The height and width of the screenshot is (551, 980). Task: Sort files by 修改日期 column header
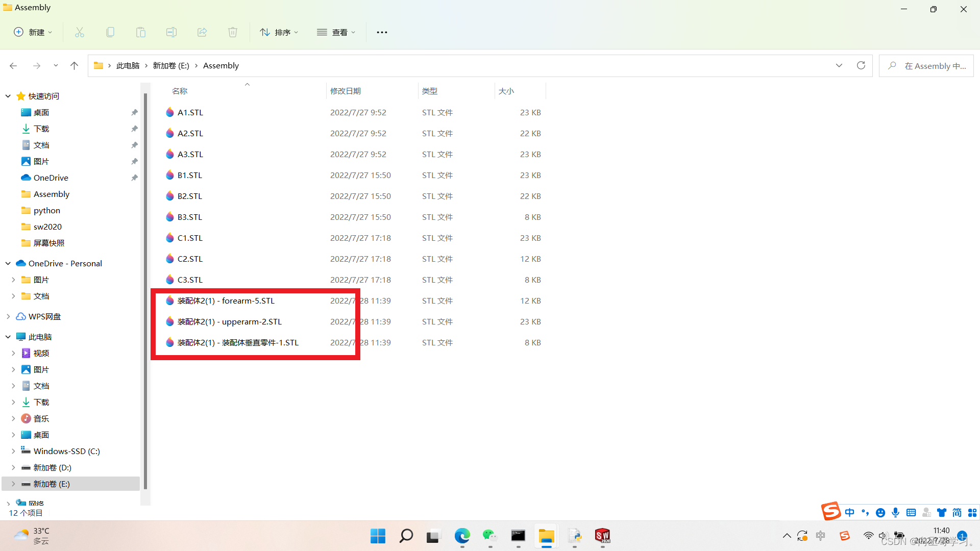pyautogui.click(x=346, y=91)
